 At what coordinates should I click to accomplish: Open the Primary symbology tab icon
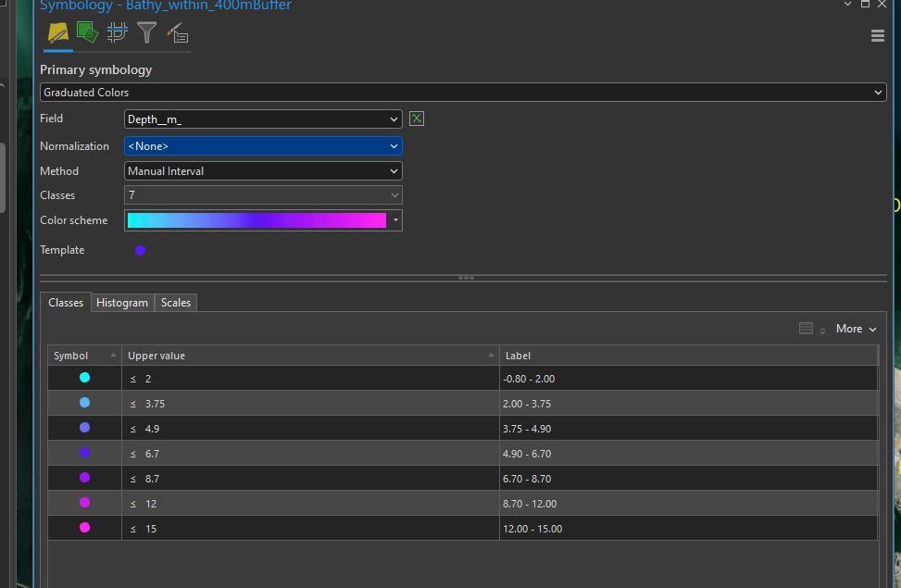coord(58,32)
